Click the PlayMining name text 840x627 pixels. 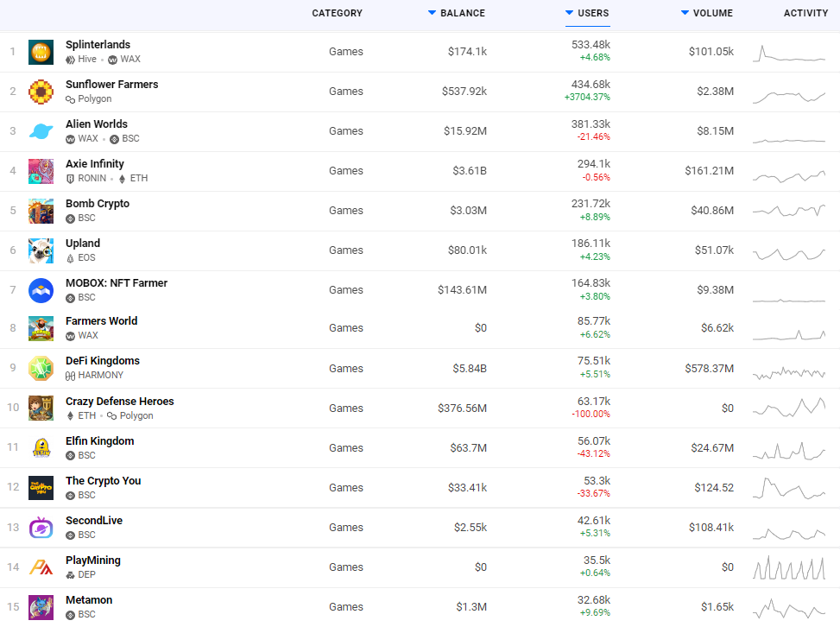click(x=93, y=560)
